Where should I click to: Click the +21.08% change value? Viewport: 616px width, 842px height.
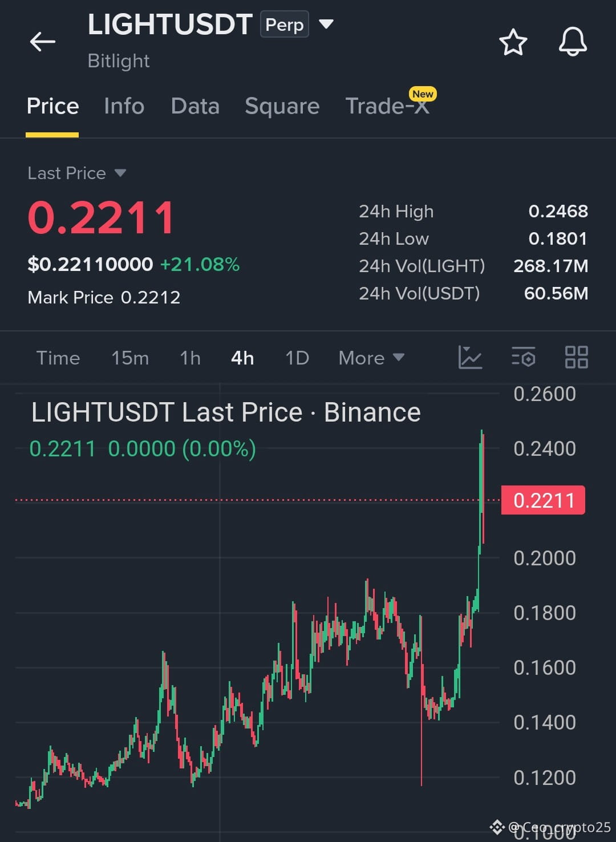pyautogui.click(x=200, y=264)
